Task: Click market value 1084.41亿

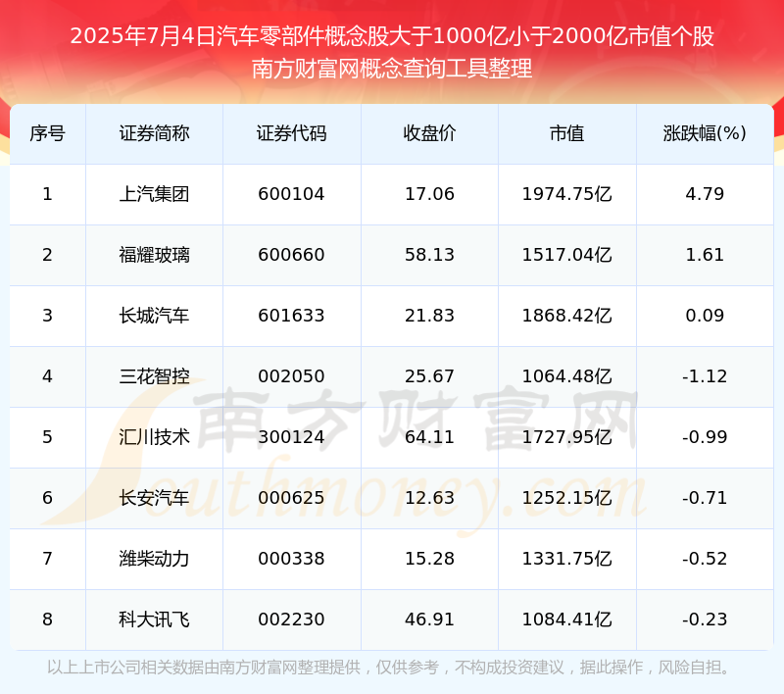Action: tap(567, 620)
